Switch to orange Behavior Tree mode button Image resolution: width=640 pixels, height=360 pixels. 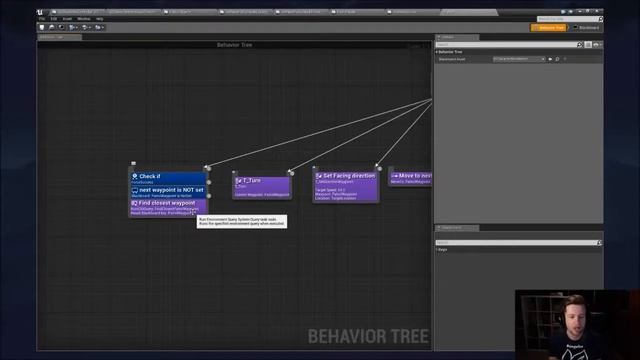click(549, 28)
